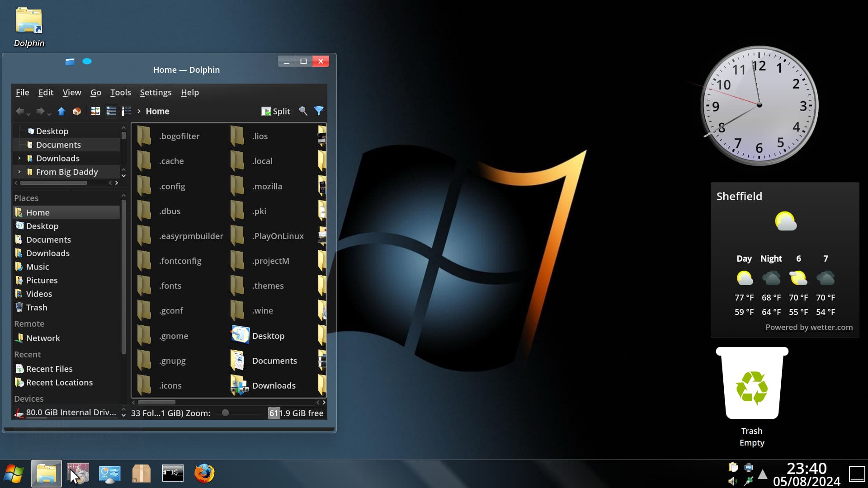Screen dimensions: 868x488
Task: Adjust the Zoom slider in the status bar
Action: coord(239,413)
